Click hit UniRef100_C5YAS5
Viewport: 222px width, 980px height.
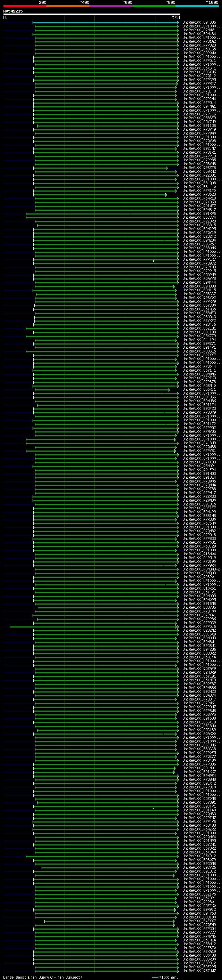(199, 309)
